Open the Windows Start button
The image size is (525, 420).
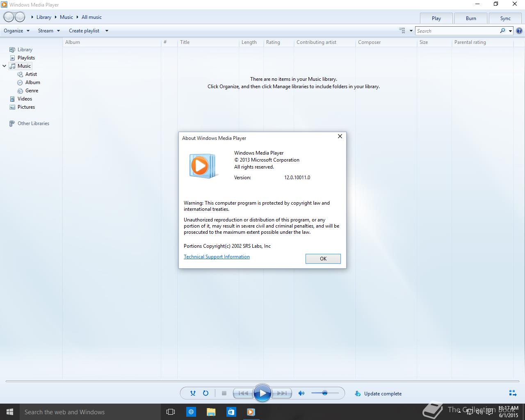coord(10,412)
